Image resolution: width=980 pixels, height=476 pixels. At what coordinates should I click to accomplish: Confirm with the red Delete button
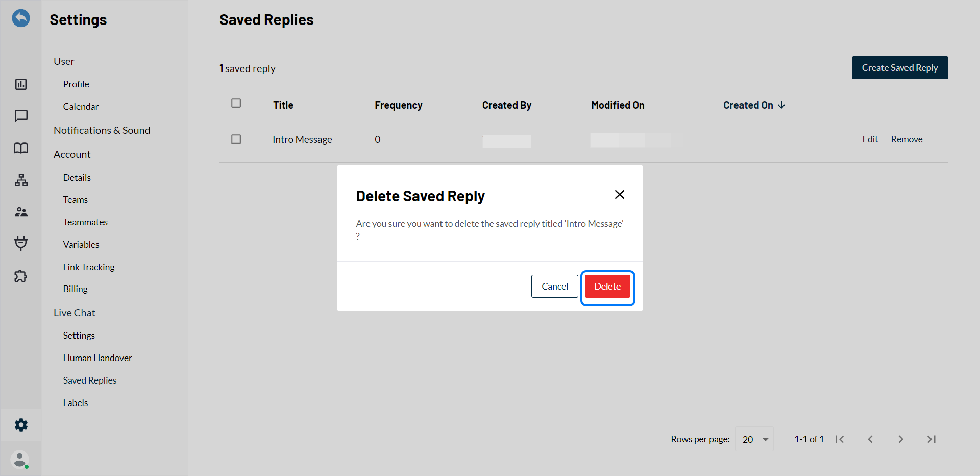tap(607, 287)
